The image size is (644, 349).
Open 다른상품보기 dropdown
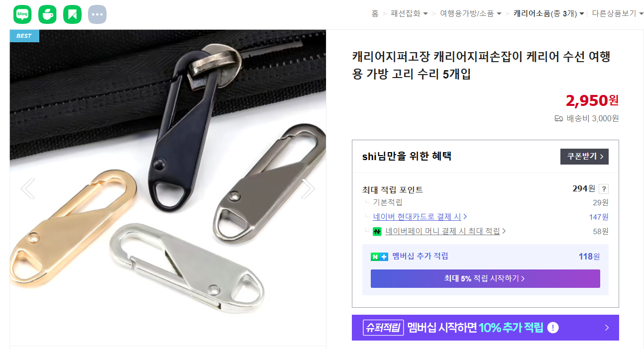pos(618,13)
